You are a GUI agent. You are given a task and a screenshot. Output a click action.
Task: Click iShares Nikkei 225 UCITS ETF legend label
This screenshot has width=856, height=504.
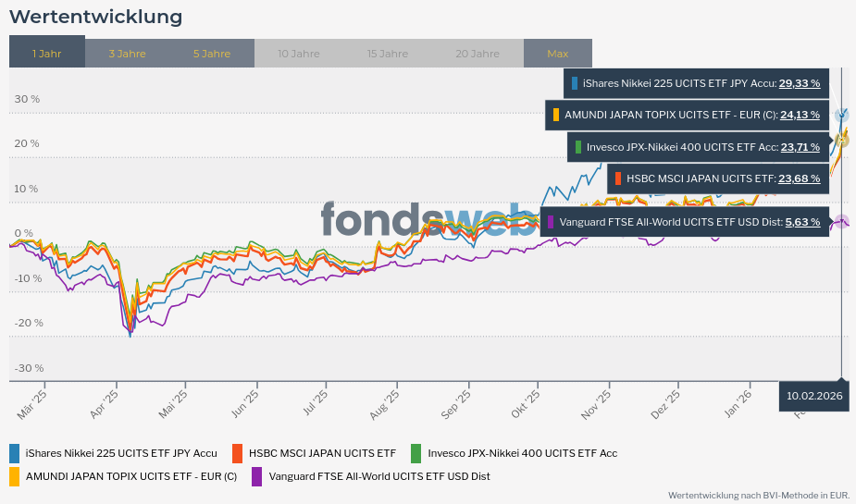[121, 453]
